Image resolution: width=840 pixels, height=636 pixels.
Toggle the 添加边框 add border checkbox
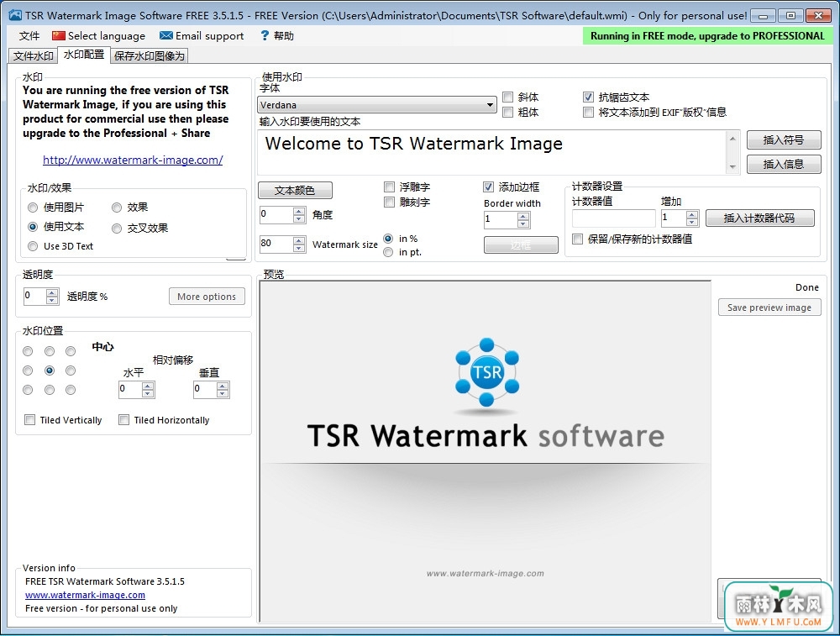[488, 187]
